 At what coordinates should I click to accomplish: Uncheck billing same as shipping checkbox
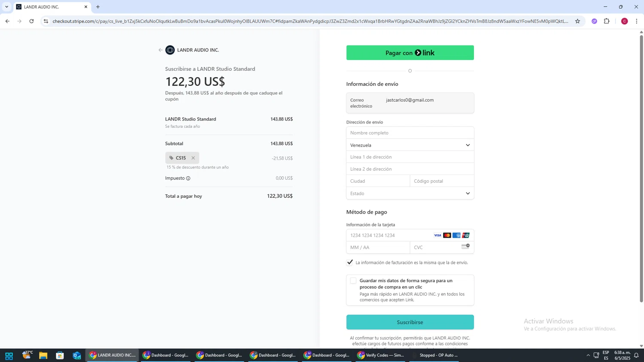pos(350,262)
